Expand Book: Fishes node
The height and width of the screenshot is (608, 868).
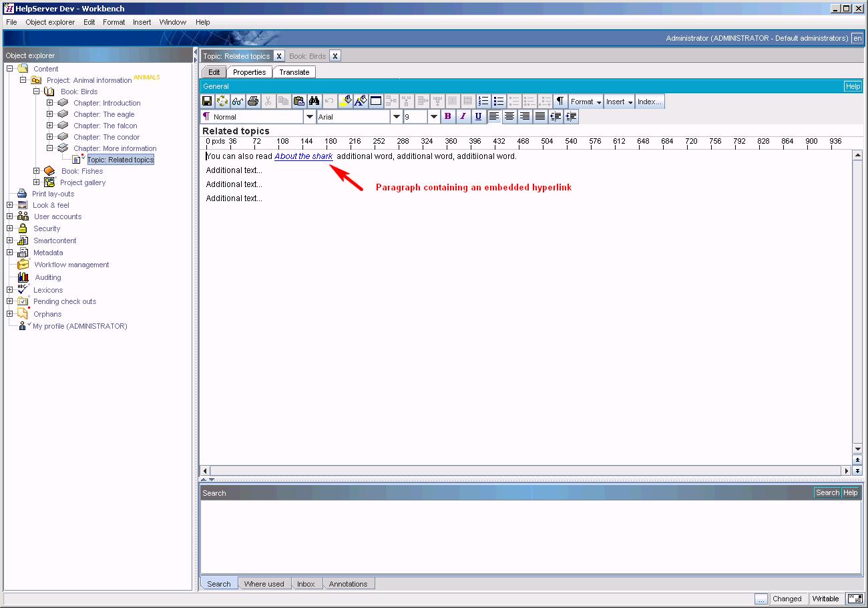click(x=37, y=171)
